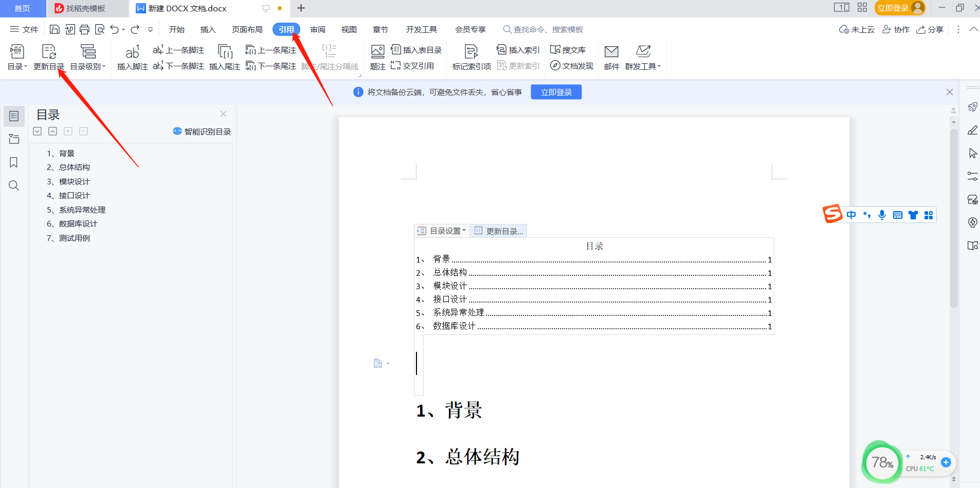Screen dimensions: 980x488
Task: Click 交叉引用
Action: tap(412, 66)
